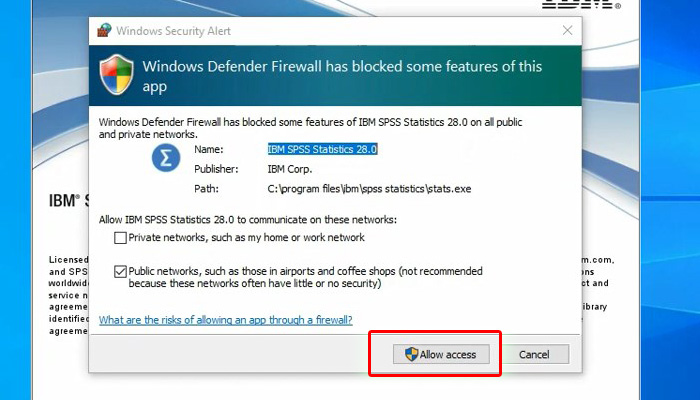Click the Public networks description text
This screenshot has height=400, width=700.
click(305, 277)
